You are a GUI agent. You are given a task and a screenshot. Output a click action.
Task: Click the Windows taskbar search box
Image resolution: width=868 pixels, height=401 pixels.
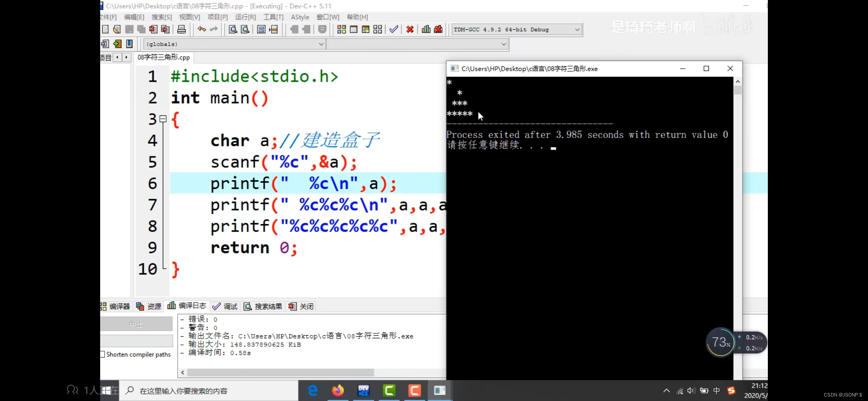point(208,391)
